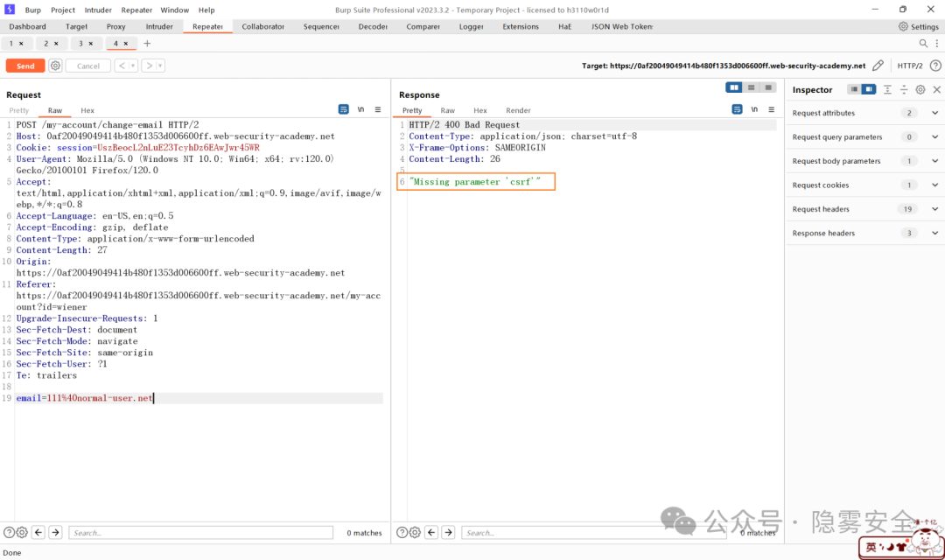Close Repeater tab 3
This screenshot has width=945, height=560.
tap(91, 44)
